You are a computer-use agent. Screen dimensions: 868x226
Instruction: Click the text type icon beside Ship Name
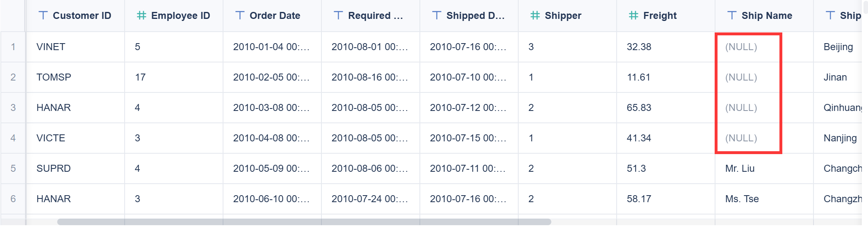732,16
